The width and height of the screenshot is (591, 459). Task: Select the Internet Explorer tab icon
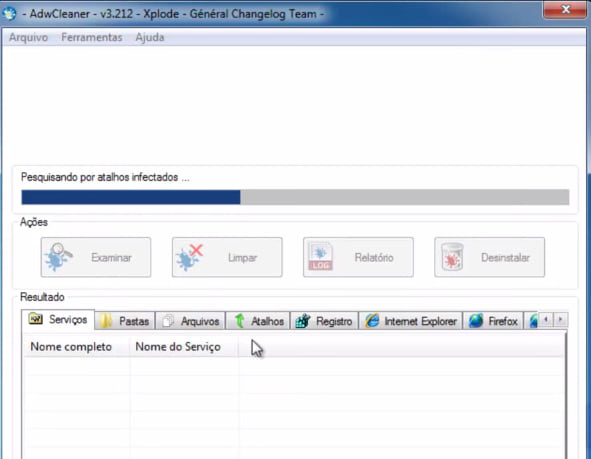tap(372, 321)
